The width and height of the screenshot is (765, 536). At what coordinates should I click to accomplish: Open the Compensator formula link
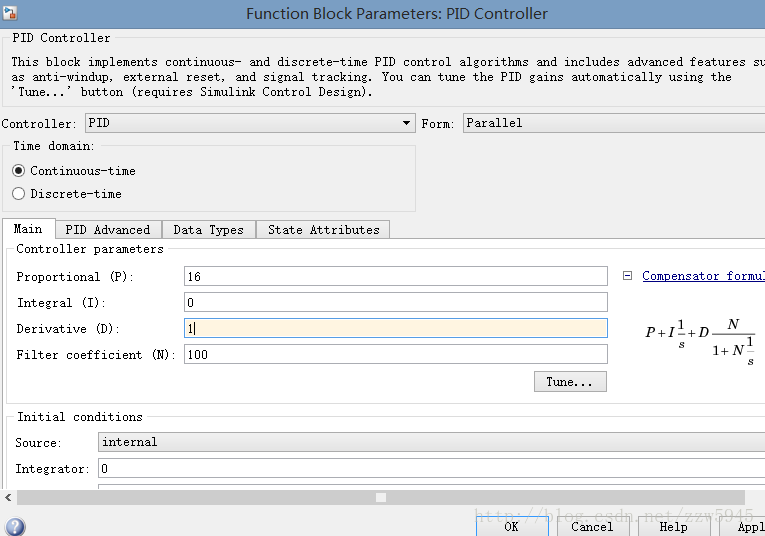(x=703, y=276)
